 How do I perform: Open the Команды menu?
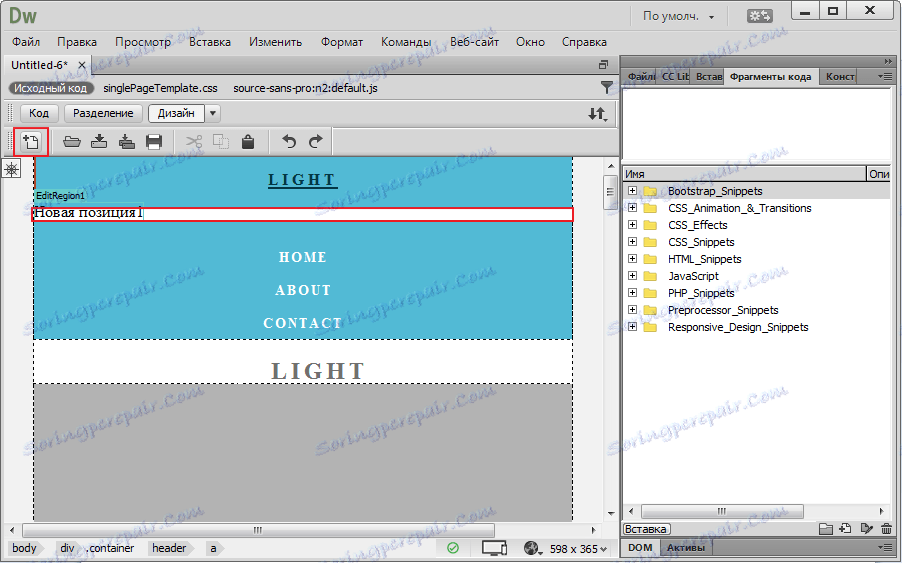click(x=406, y=42)
